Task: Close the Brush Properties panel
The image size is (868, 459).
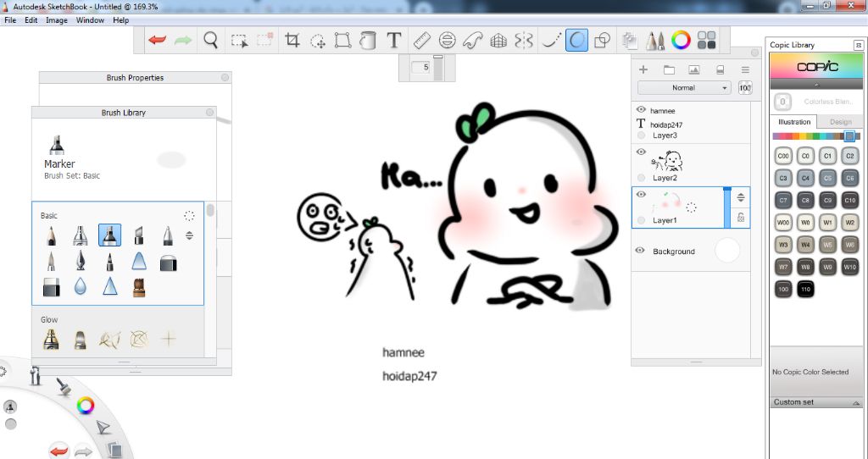Action: pos(225,77)
